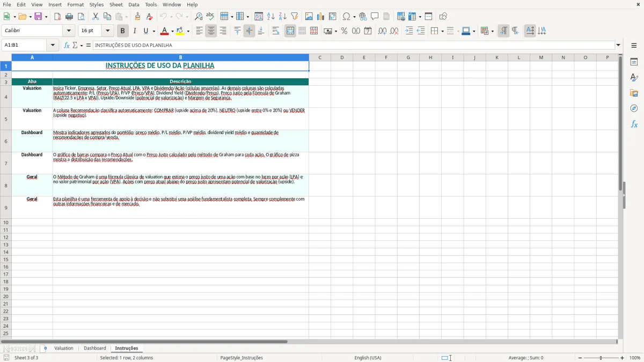The height and width of the screenshot is (362, 644).
Task: Click the Save document icon
Action: pyautogui.click(x=38, y=17)
